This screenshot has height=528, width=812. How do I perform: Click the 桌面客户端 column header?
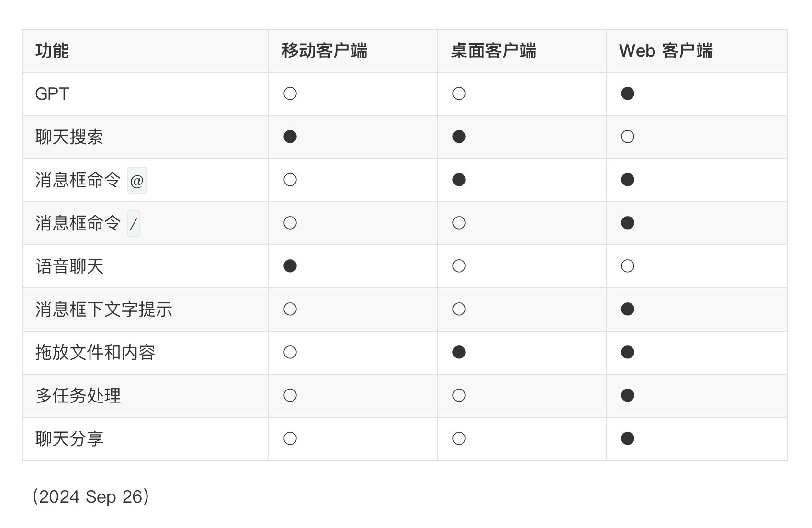[493, 51]
